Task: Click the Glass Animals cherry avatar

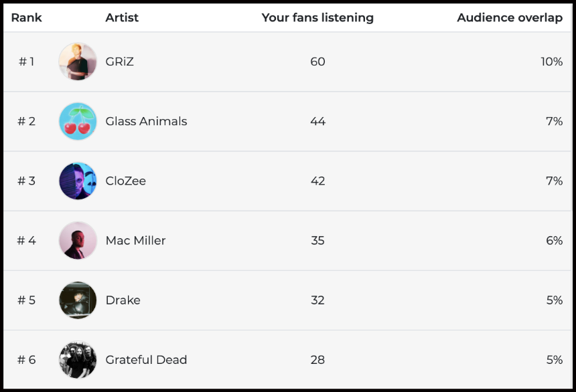Action: click(x=78, y=121)
